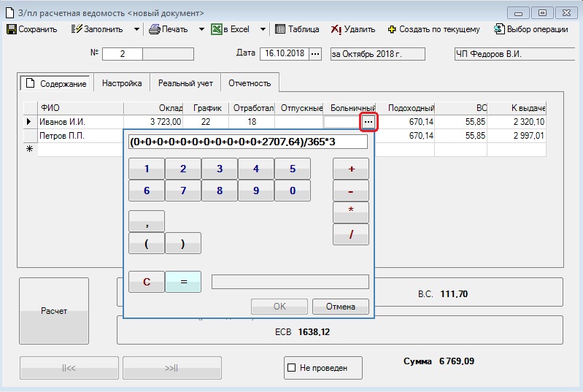583x392 pixels.
Task: Expand the Заполнить dropdown arrow
Action: tap(136, 29)
